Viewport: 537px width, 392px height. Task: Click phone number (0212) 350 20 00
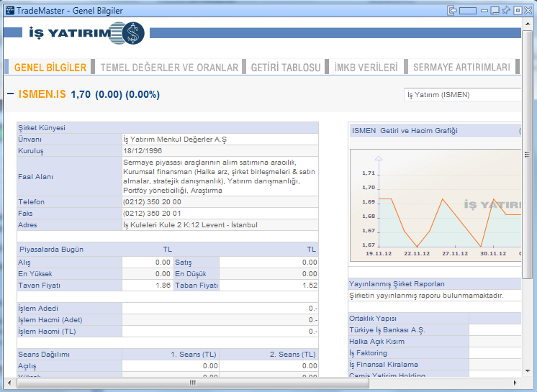(152, 202)
